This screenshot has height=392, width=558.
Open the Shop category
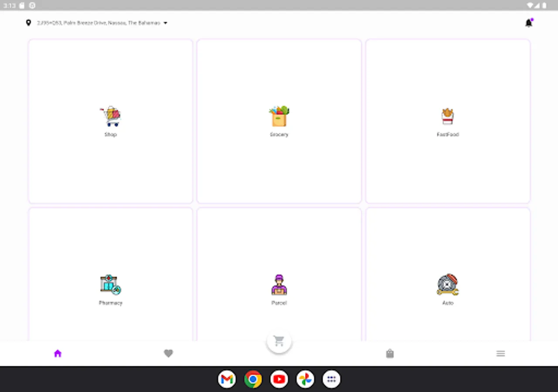tap(110, 121)
